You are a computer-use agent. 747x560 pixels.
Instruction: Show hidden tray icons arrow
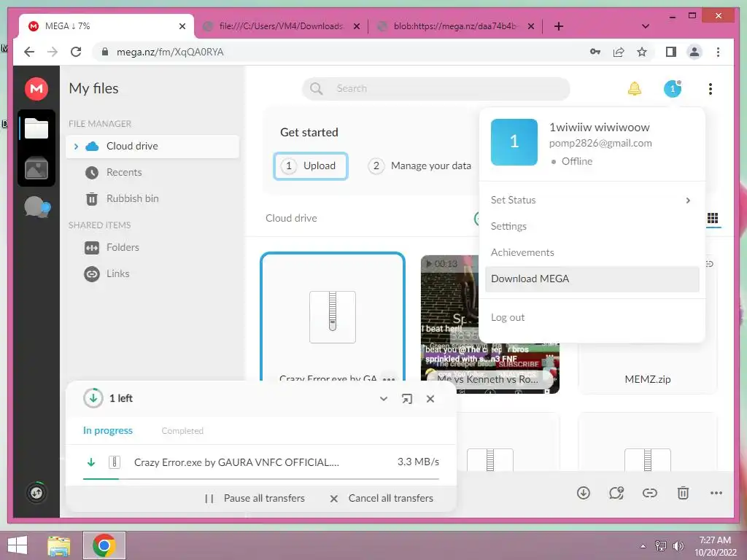[643, 545]
